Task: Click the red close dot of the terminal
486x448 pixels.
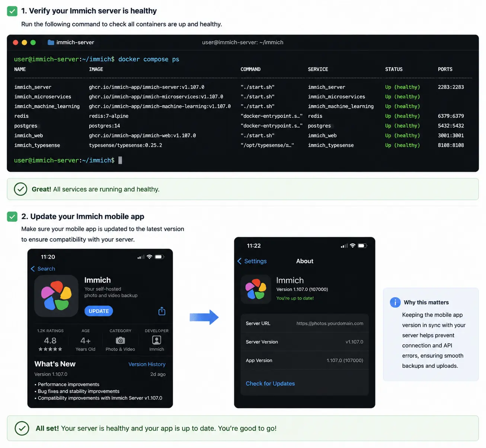Action: click(16, 42)
